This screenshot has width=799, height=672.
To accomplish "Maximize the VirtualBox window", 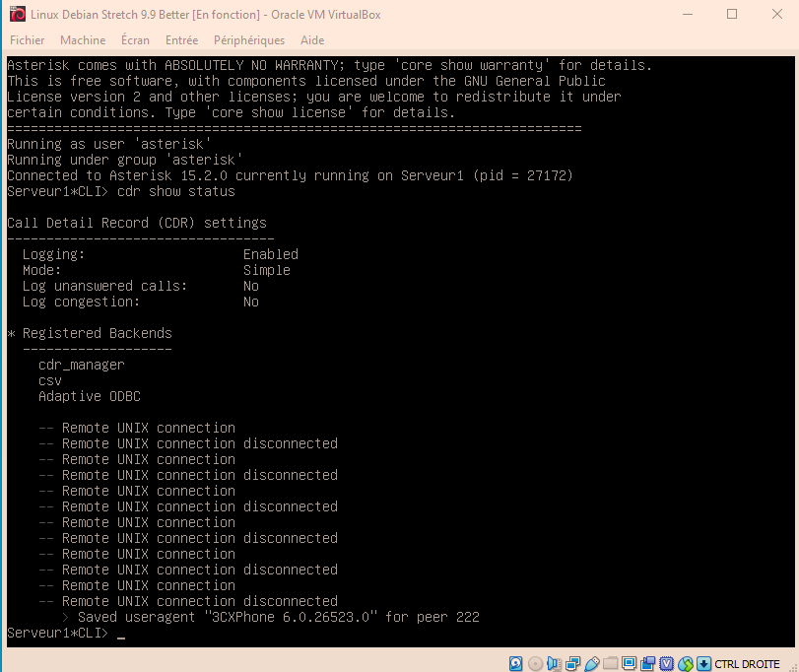I will 732,14.
